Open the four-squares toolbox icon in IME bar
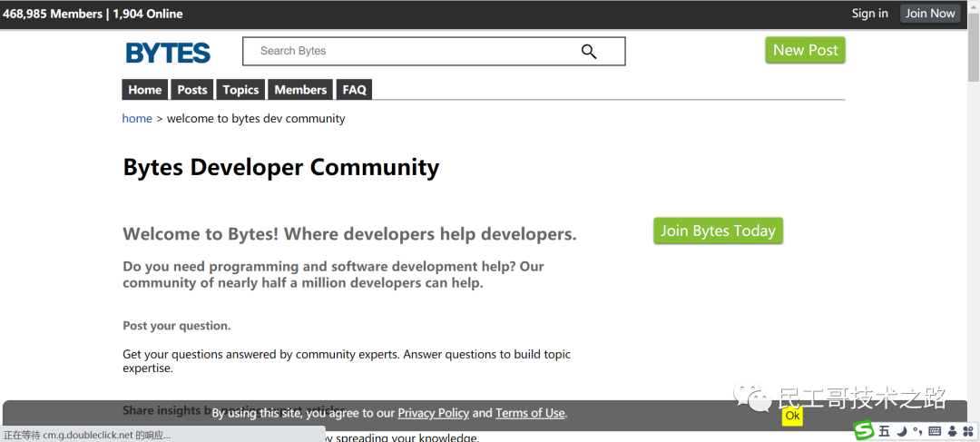The image size is (980, 442). [969, 431]
